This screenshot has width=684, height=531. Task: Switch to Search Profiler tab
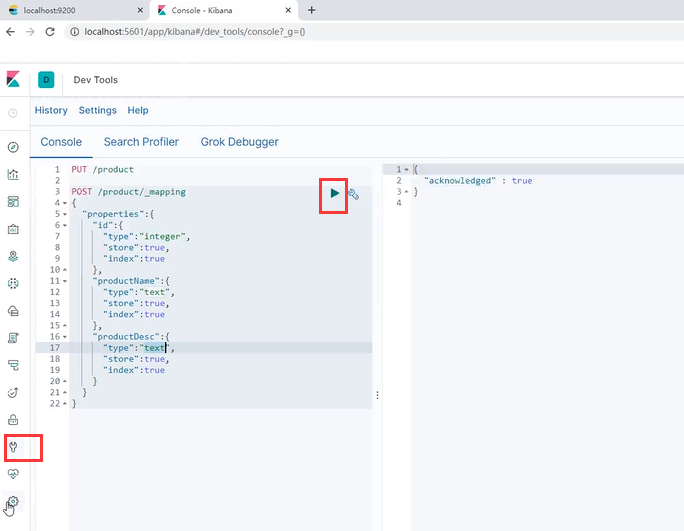141,142
